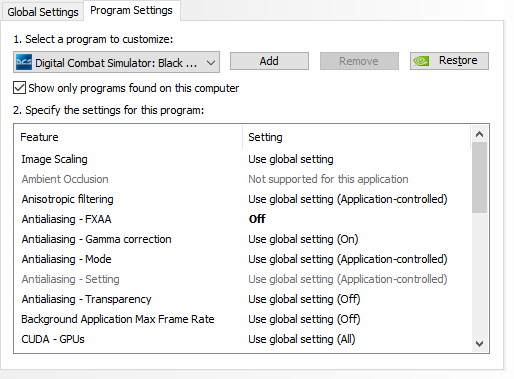This screenshot has height=379, width=514.
Task: Uncheck Show only programs found on this computer
Action: (x=19, y=88)
